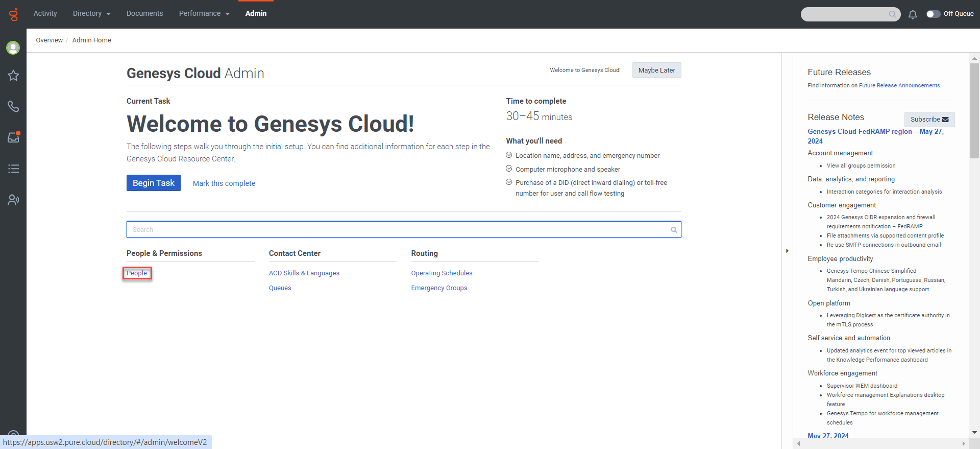This screenshot has width=980, height=449.
Task: Click the release notes vertical scrollbar
Action: click(974, 110)
